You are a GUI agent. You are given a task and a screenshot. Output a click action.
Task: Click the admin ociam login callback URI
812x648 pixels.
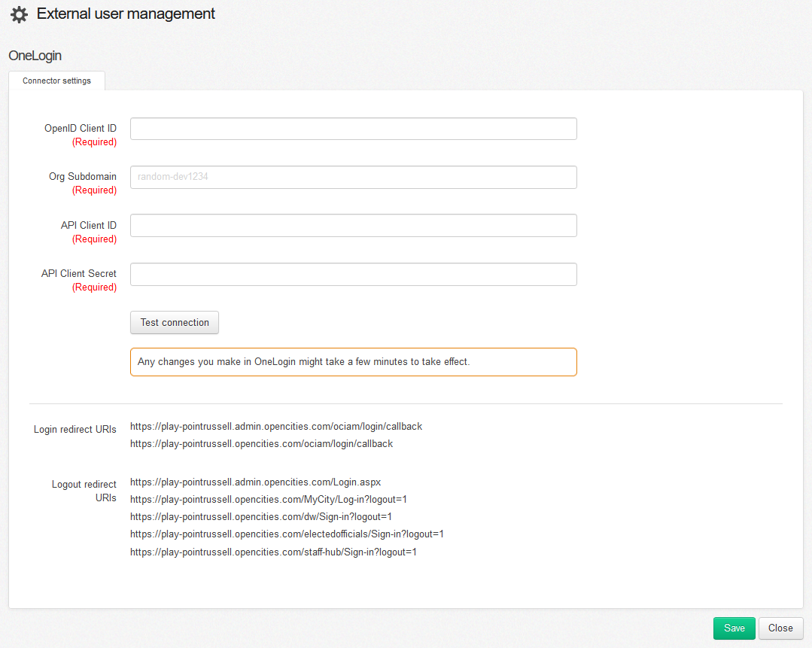[276, 427]
